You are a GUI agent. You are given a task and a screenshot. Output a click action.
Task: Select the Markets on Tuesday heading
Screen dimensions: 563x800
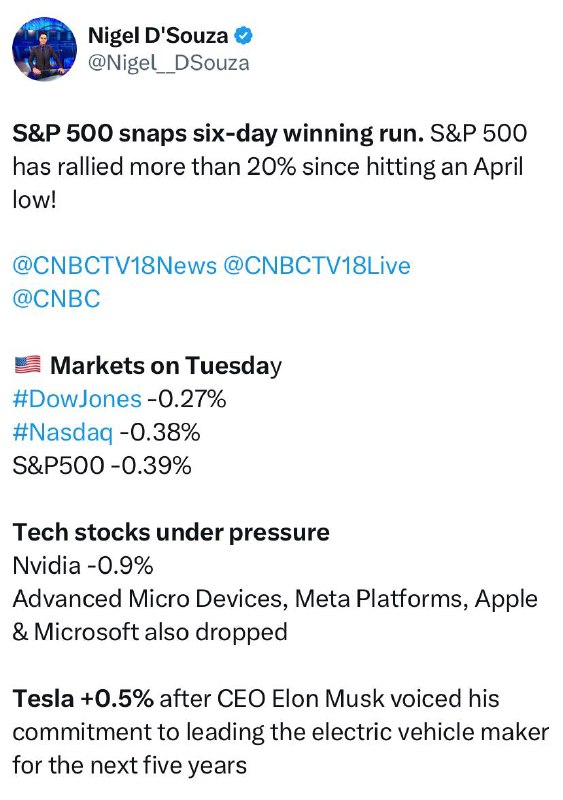[166, 366]
